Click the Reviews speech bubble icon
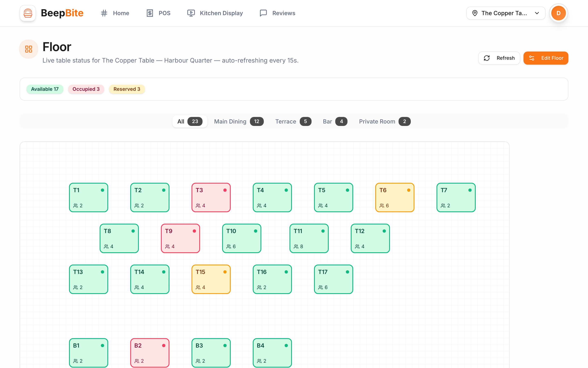Viewport: 588px width, 368px height. pyautogui.click(x=263, y=13)
